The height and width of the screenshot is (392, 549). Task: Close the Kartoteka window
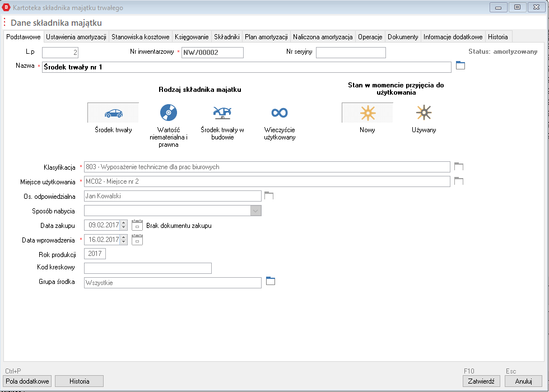(536, 7)
